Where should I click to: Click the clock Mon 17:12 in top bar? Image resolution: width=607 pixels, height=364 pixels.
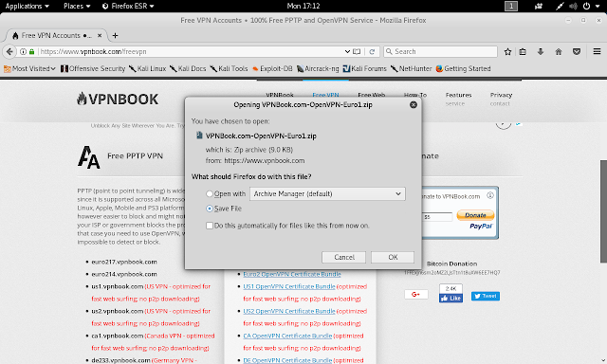303,6
